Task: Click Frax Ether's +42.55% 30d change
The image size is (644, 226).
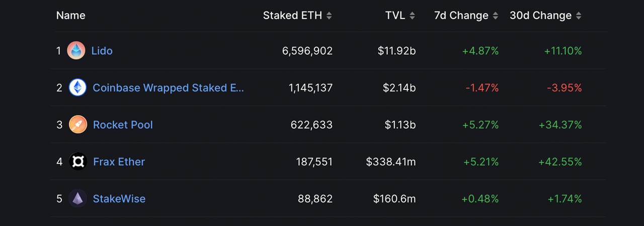Action: (x=560, y=162)
